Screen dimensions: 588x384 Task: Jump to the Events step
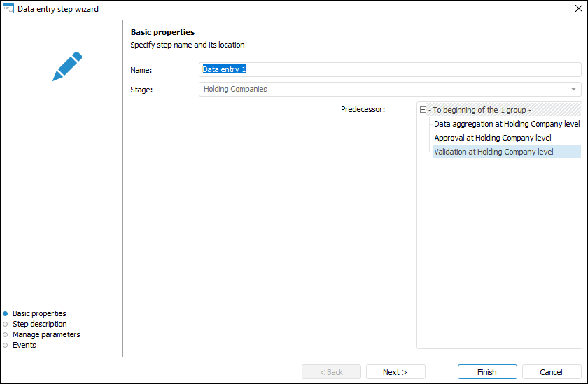point(24,345)
